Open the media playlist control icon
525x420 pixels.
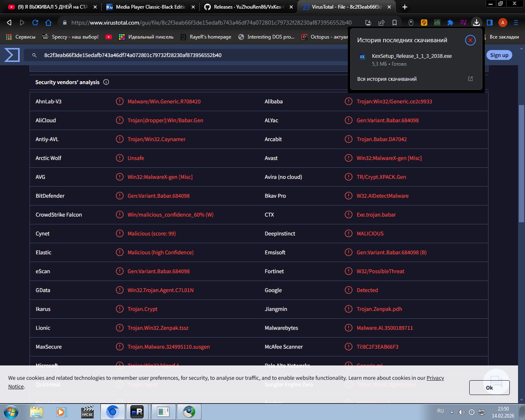[463, 23]
